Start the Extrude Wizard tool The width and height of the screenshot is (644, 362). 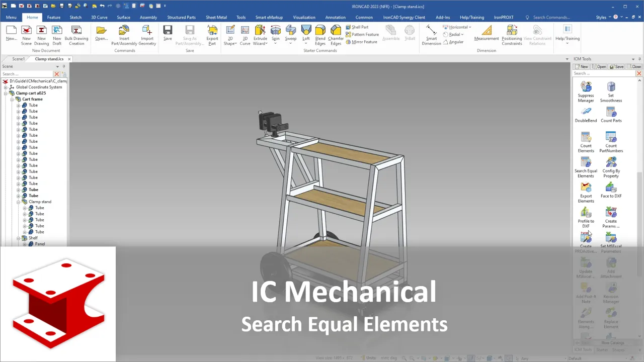260,34
